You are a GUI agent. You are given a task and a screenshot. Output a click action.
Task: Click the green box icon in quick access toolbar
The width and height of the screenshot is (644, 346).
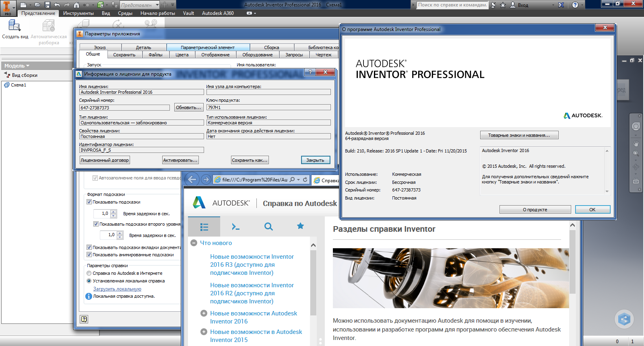[100, 5]
